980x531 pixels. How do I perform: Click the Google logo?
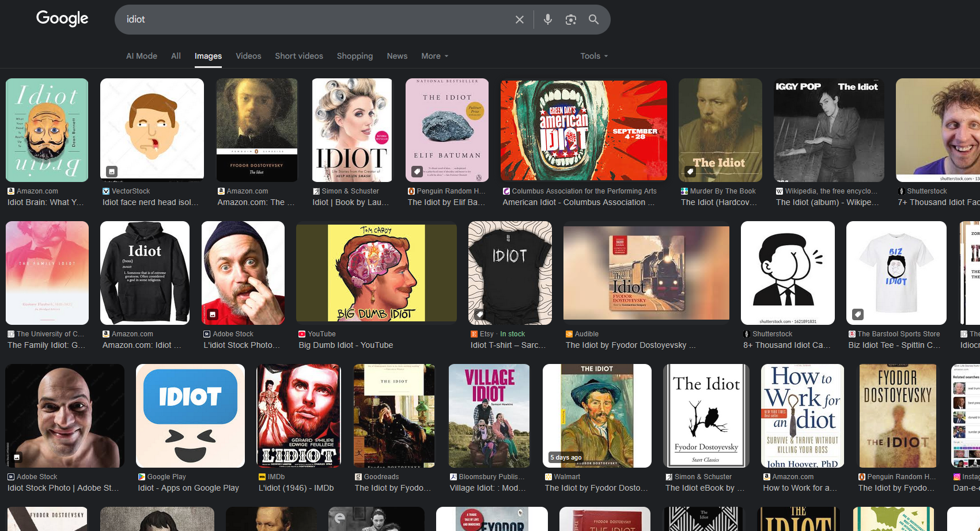tap(62, 18)
